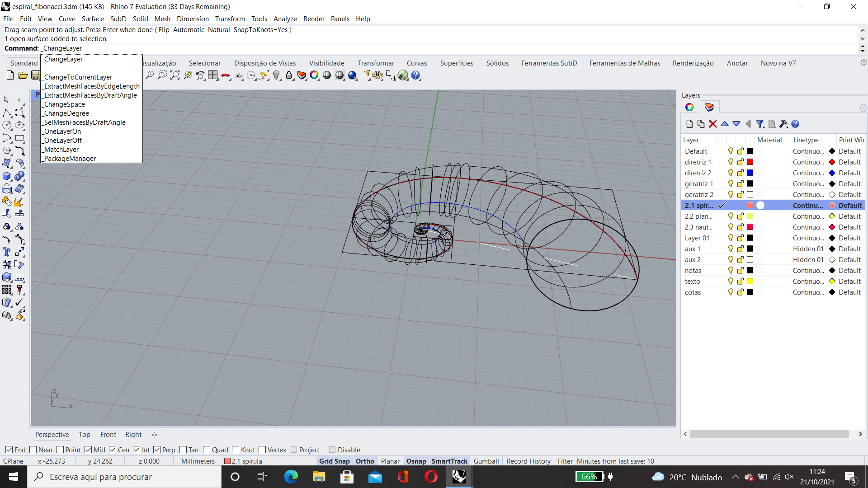Toggle the Record History button
Screen dimensions: 868x488
[528, 461]
